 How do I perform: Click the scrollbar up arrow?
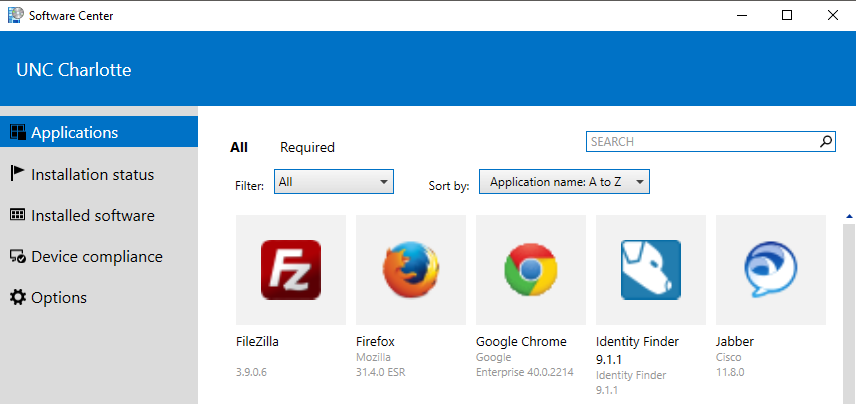click(848, 217)
